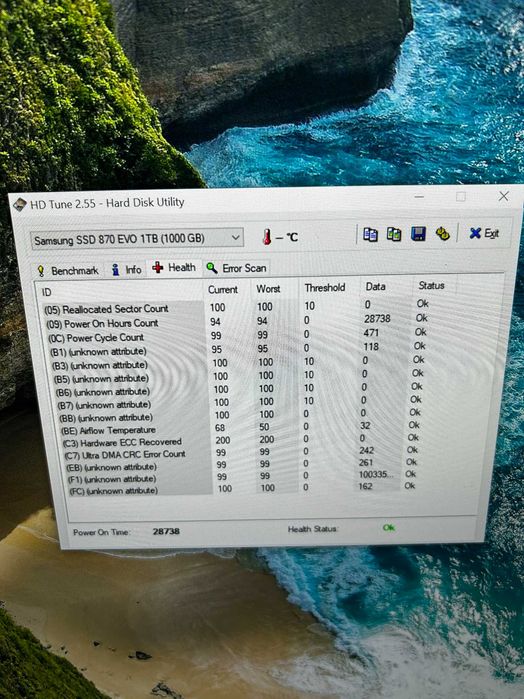
Task: Select the (B5) unknown attribute row
Action: tap(238, 376)
